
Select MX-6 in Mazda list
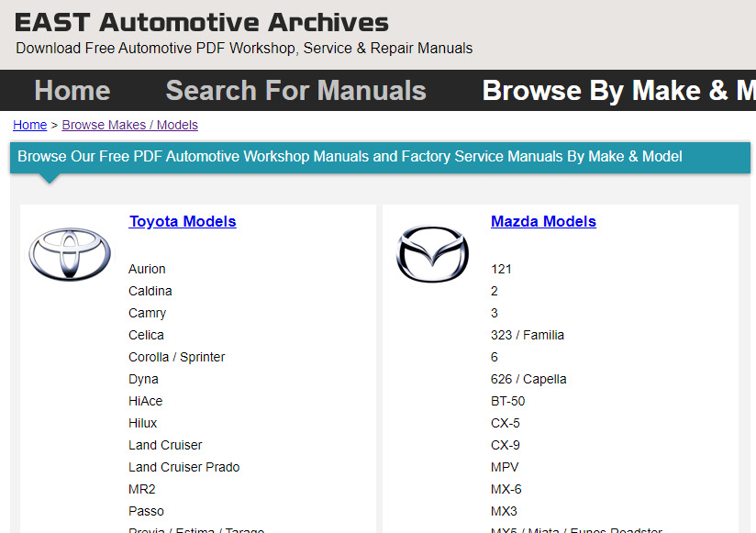[506, 489]
